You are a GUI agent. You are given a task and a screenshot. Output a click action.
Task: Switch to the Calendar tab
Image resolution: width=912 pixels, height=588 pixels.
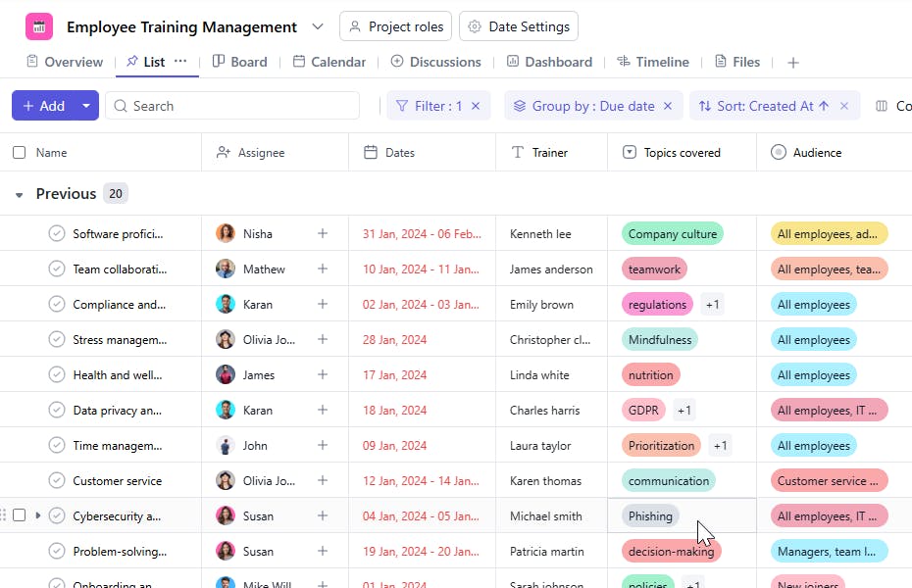point(329,62)
